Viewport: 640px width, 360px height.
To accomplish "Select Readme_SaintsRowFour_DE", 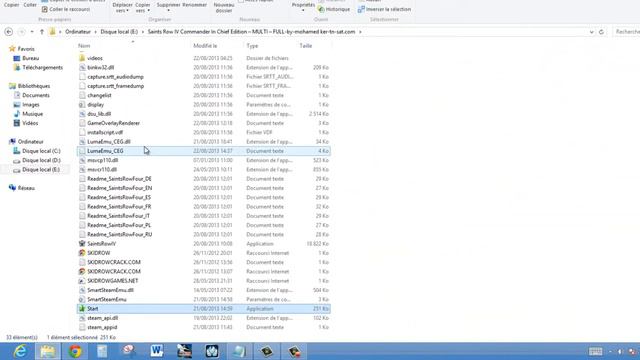I will pos(119,179).
